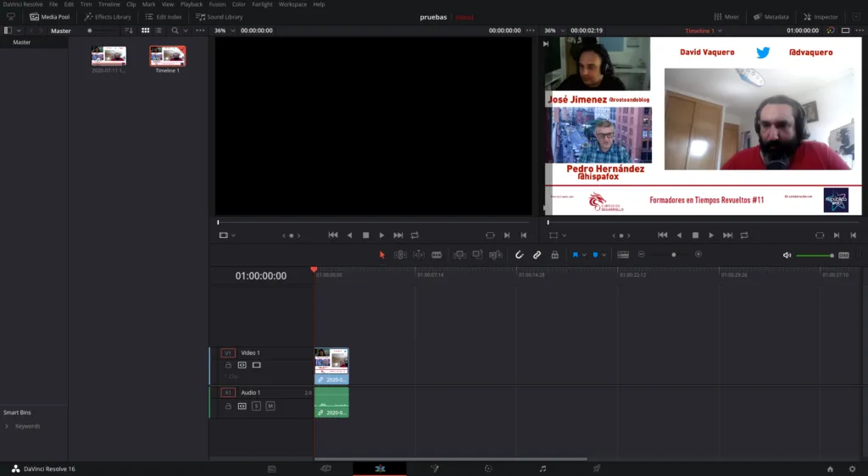Open the Fusion menu
This screenshot has width=868, height=476.
pos(217,4)
